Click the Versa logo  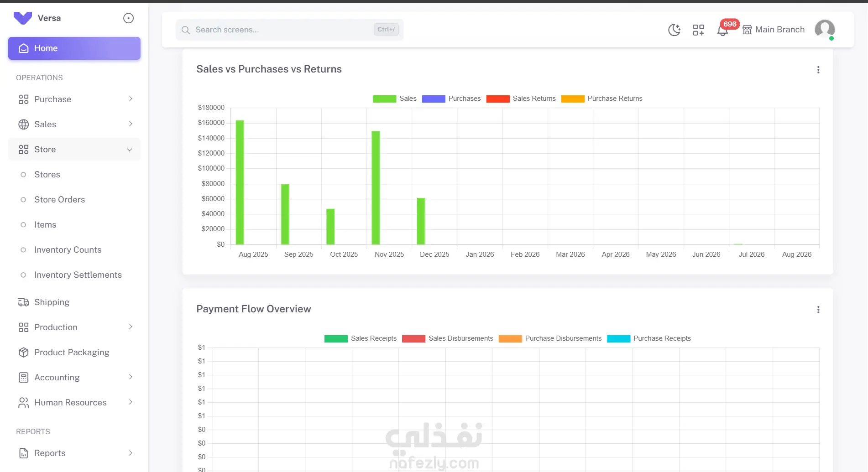coord(23,18)
